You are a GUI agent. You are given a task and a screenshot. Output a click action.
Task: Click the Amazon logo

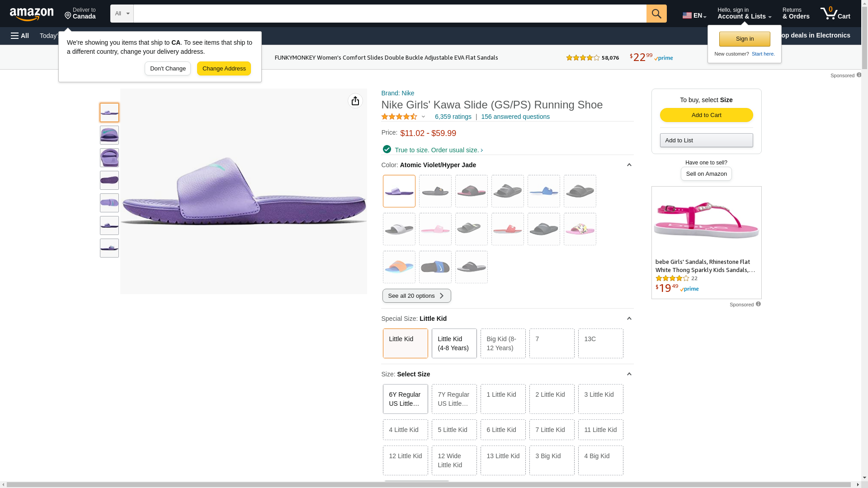[x=32, y=14]
